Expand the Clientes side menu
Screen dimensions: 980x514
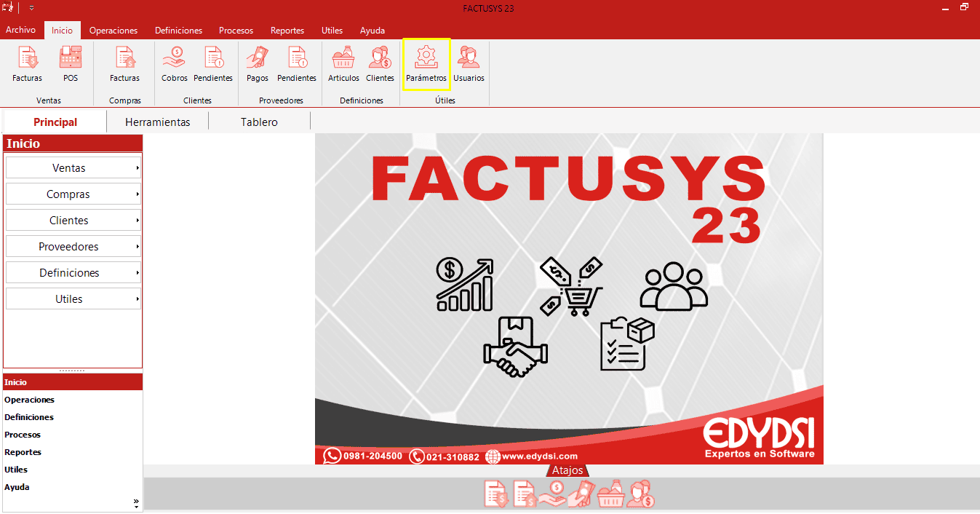(73, 221)
